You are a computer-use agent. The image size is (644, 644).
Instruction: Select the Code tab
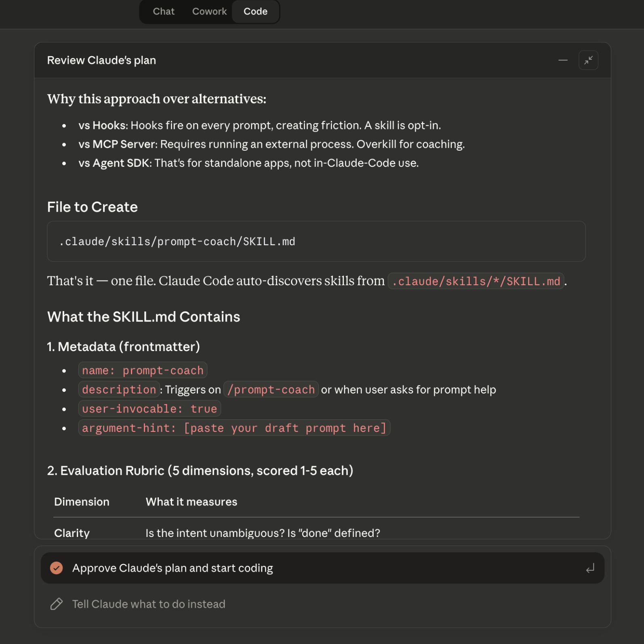tap(255, 11)
